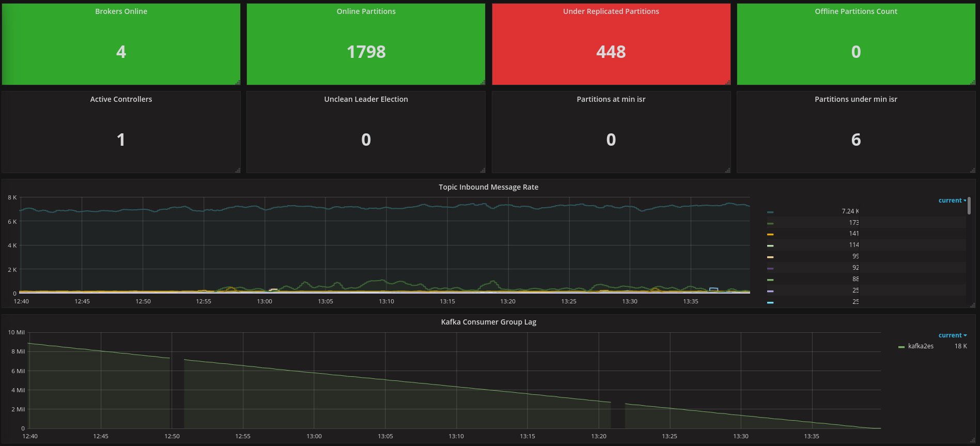The height and width of the screenshot is (446, 980).
Task: Click resize handle of Unclean Leader Election panel
Action: coord(483,171)
